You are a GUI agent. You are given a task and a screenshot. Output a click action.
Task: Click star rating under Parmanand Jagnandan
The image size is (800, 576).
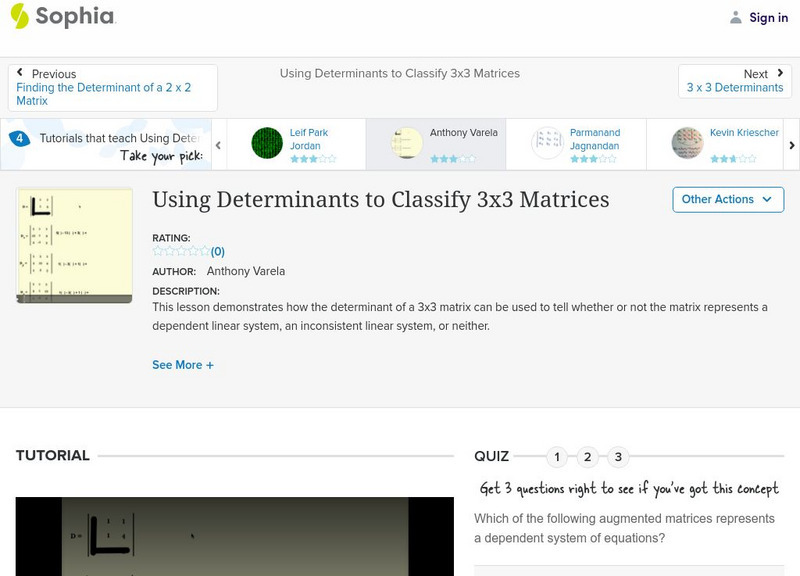(593, 159)
